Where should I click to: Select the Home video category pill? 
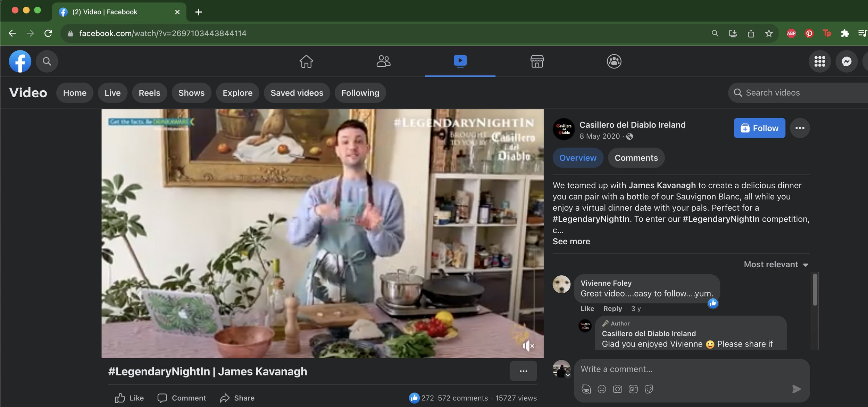[x=75, y=93]
